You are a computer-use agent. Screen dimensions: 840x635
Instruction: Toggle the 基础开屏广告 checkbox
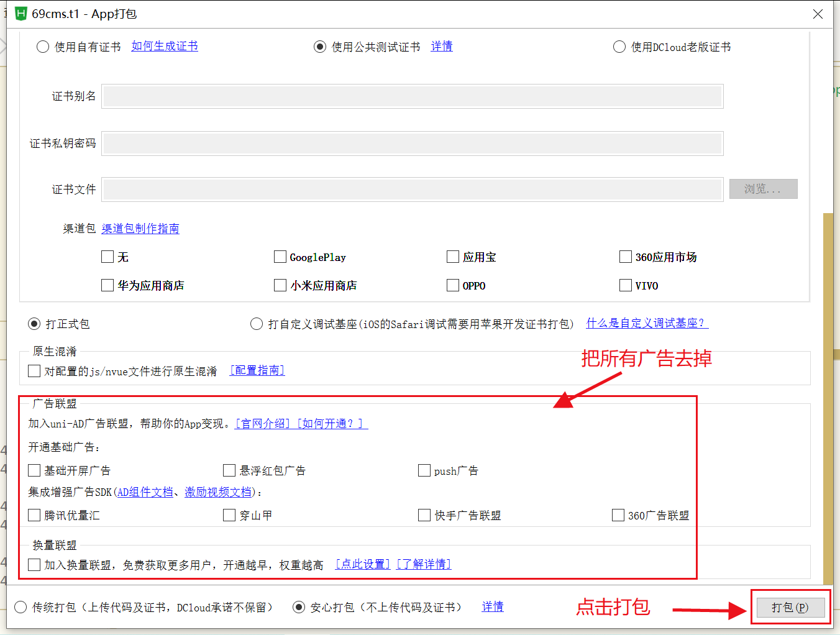34,470
